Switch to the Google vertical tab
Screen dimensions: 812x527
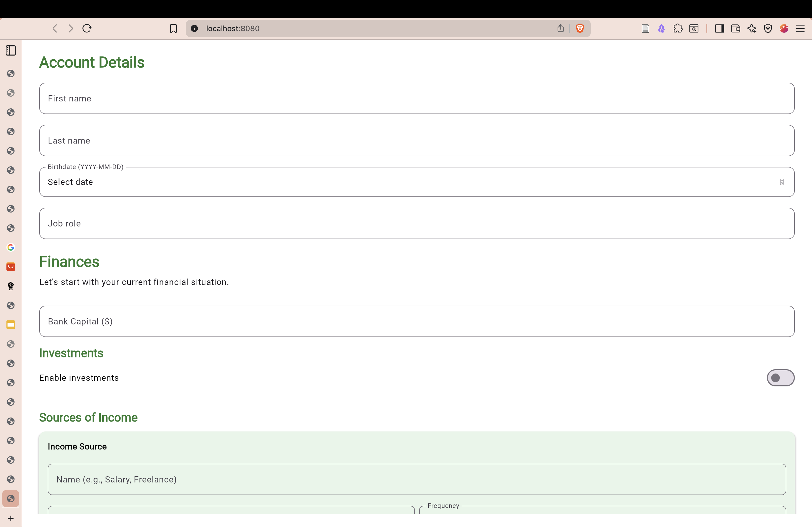pos(10,247)
